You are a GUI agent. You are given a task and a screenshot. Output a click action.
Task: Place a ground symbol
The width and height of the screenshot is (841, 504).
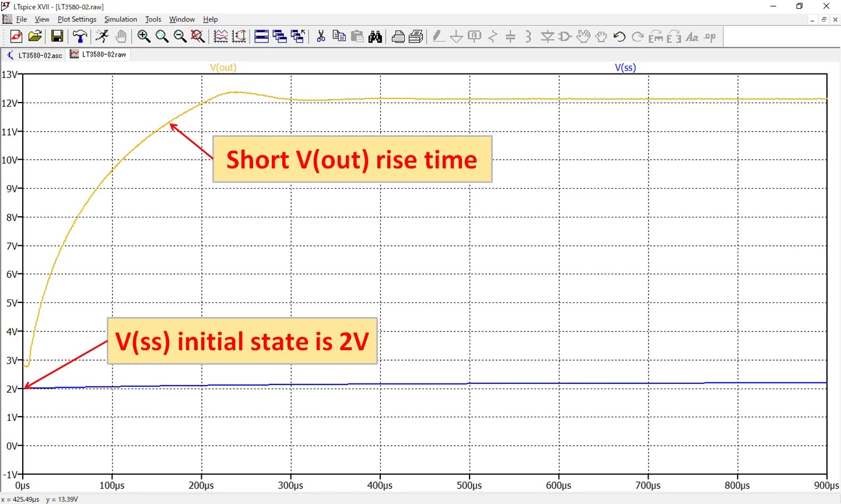point(455,36)
